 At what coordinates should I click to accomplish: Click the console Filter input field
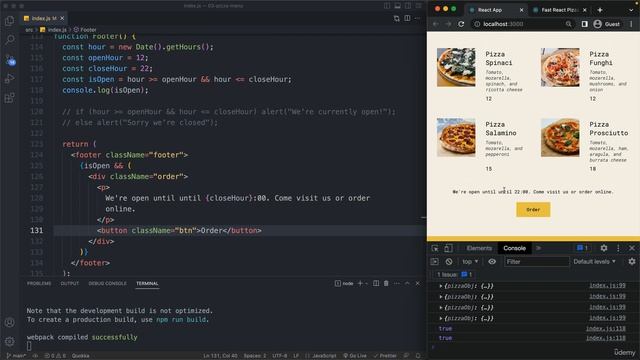pos(536,262)
